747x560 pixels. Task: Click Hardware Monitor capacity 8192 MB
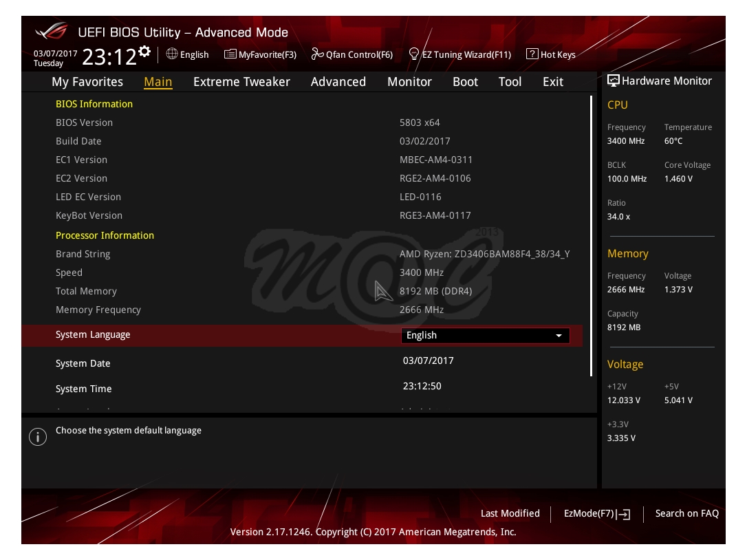pos(624,327)
